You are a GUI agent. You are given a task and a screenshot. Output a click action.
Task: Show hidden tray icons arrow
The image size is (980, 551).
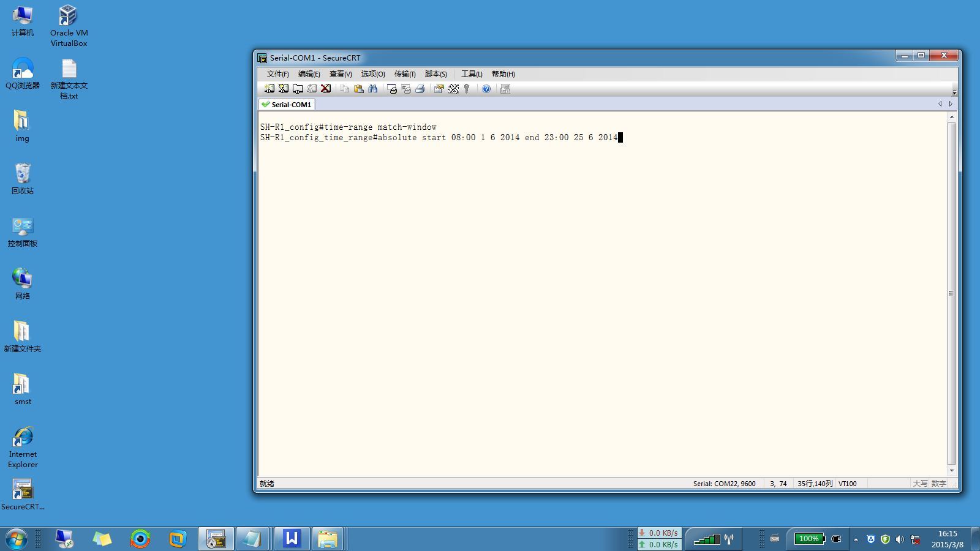856,539
